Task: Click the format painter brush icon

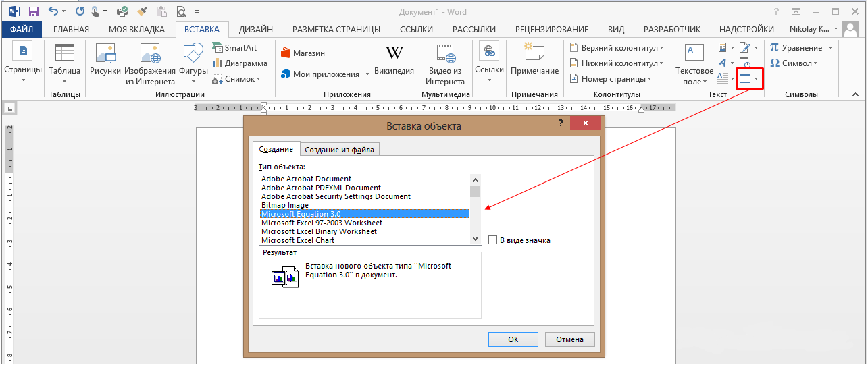Action: [142, 11]
